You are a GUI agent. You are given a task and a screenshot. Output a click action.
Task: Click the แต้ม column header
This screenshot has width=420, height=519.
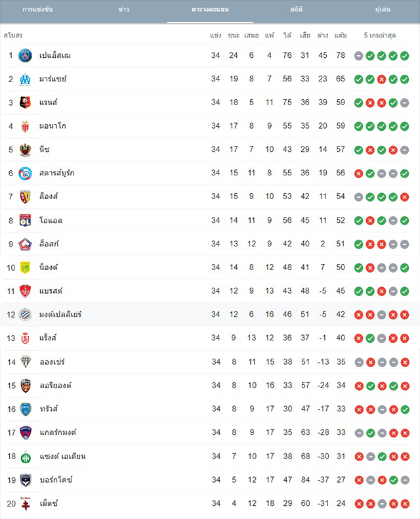(341, 35)
